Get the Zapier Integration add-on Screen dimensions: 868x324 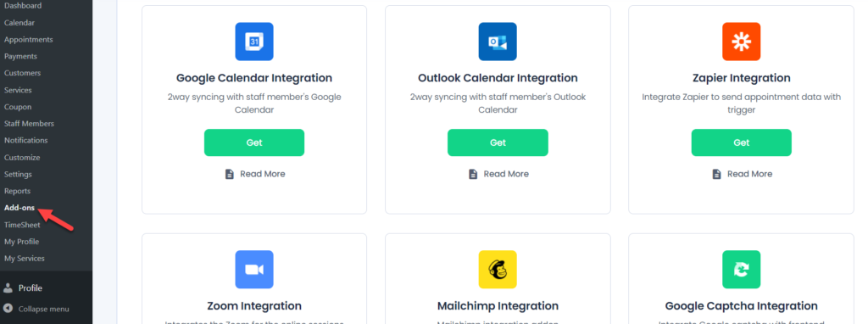[741, 142]
